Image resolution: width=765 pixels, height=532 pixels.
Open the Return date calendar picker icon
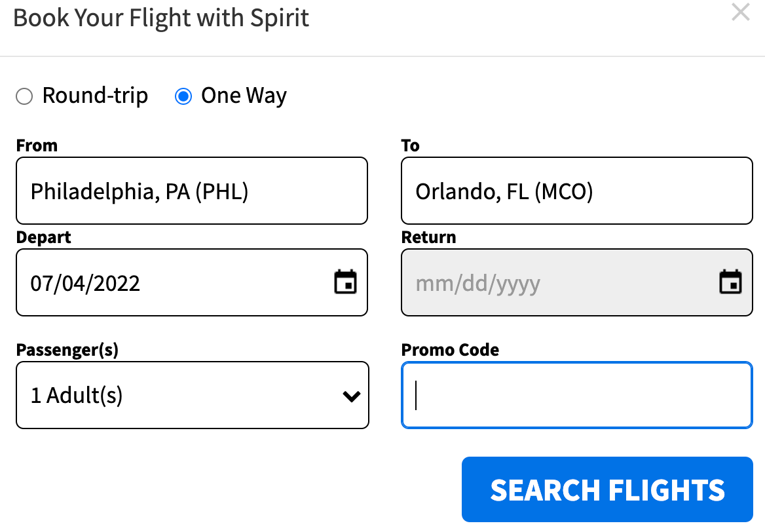(x=730, y=282)
